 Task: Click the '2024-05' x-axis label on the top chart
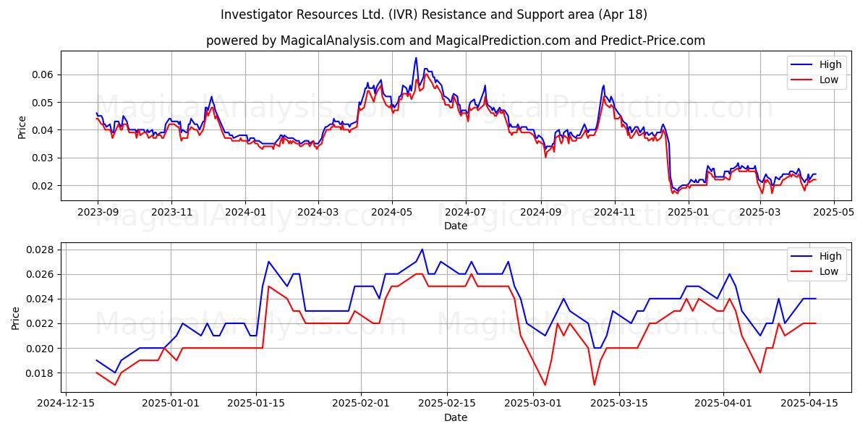391,213
